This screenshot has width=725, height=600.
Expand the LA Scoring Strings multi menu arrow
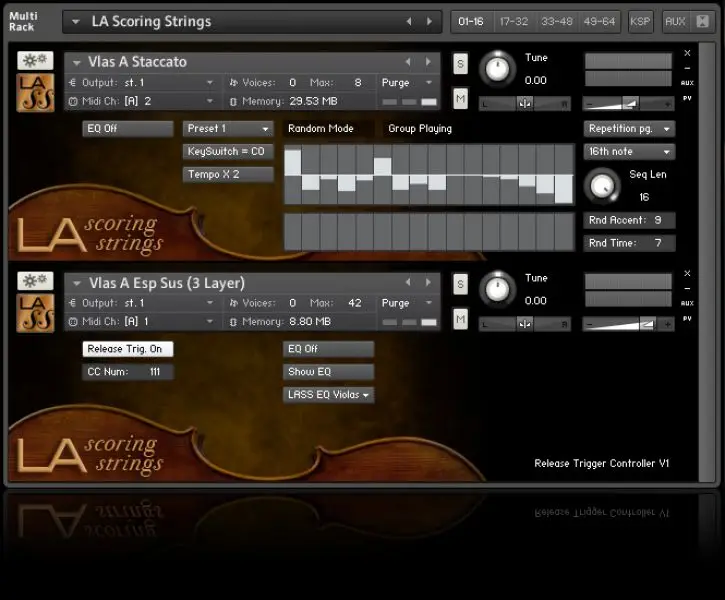(76, 21)
